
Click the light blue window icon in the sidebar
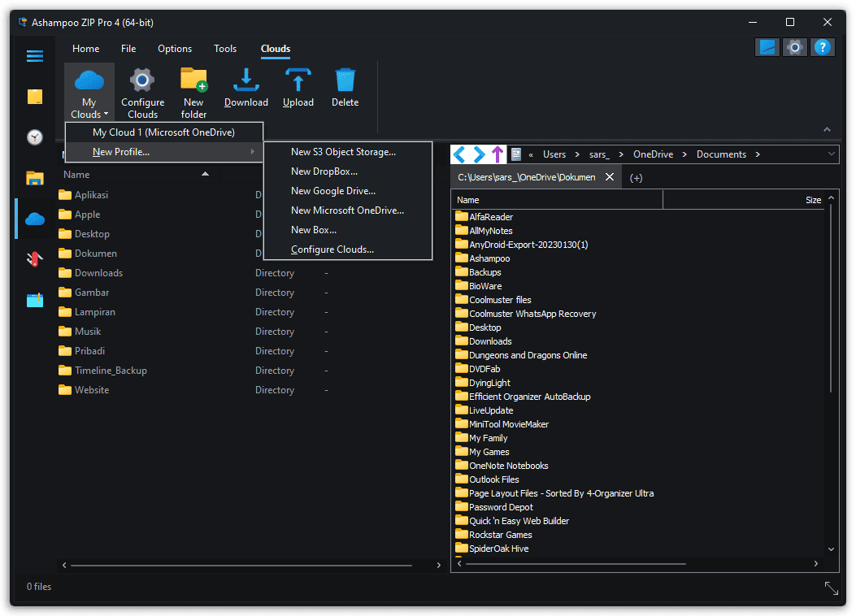[x=35, y=300]
